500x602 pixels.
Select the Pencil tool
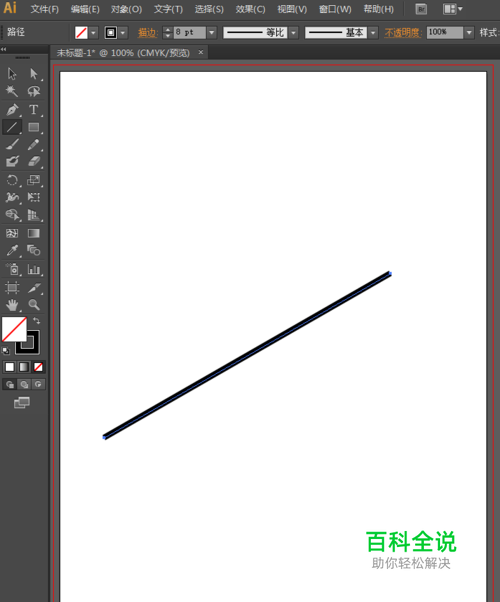pos(33,144)
